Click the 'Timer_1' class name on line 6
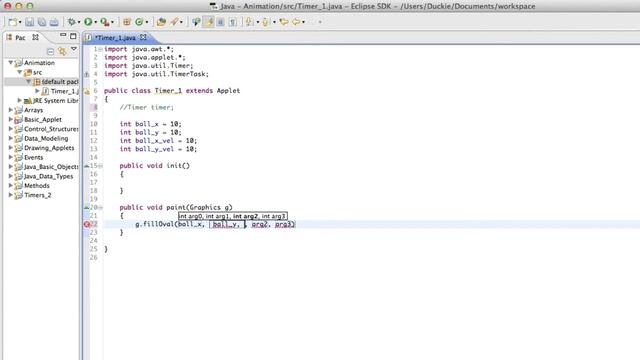Image resolution: width=640 pixels, height=360 pixels. (168, 91)
